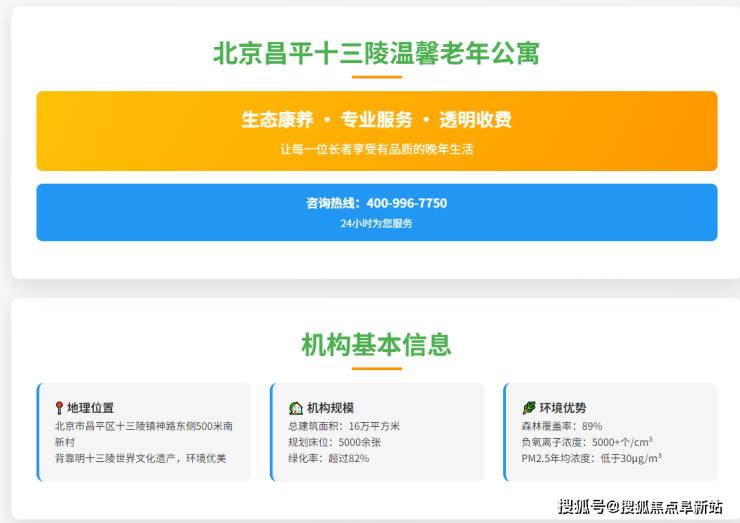Screen dimensions: 740x523
Task: Open the 地理位置 card heading
Action: coord(90,408)
